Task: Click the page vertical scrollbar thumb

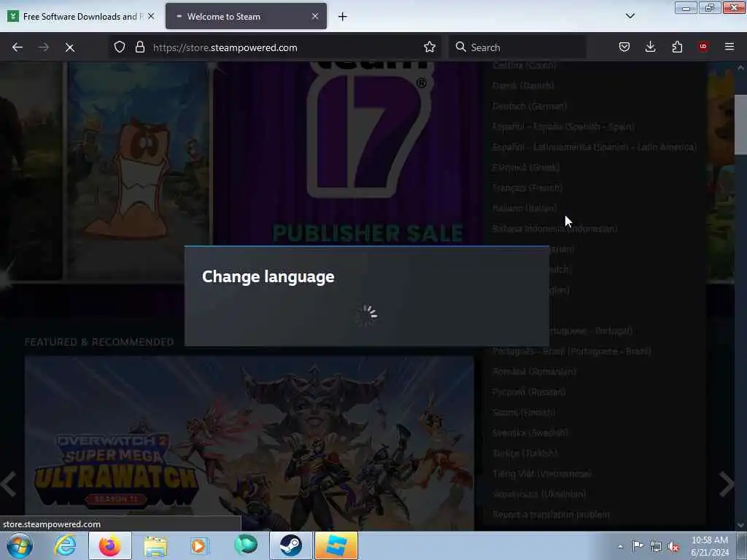Action: (740, 125)
